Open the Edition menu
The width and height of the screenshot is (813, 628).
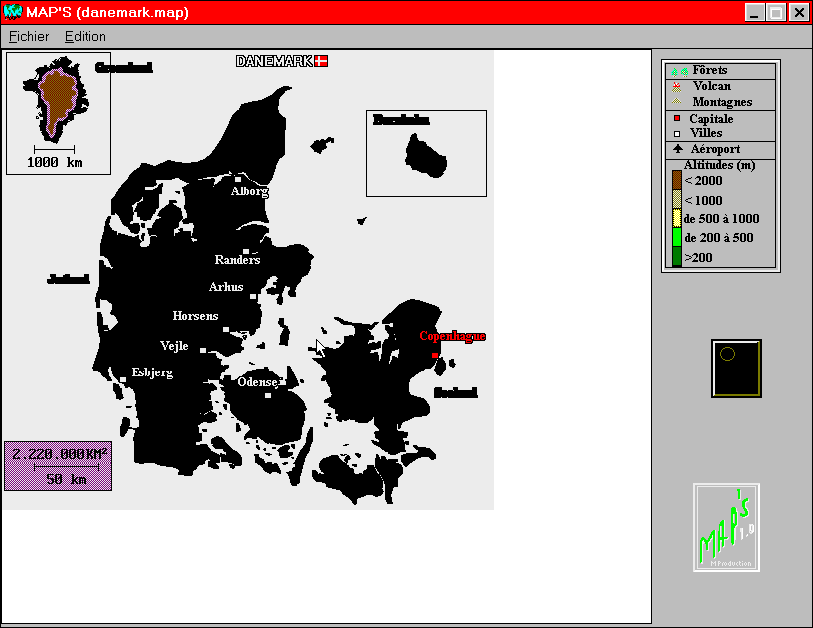click(85, 36)
